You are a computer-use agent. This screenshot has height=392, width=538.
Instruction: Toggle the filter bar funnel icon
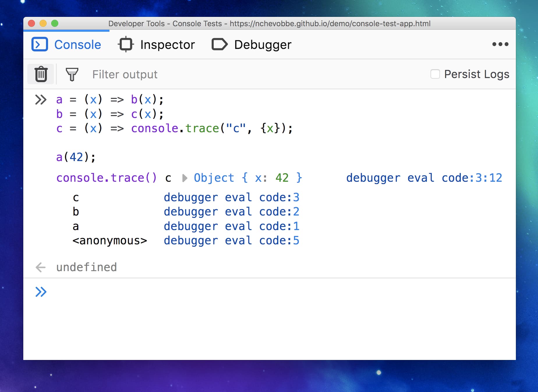pos(72,74)
